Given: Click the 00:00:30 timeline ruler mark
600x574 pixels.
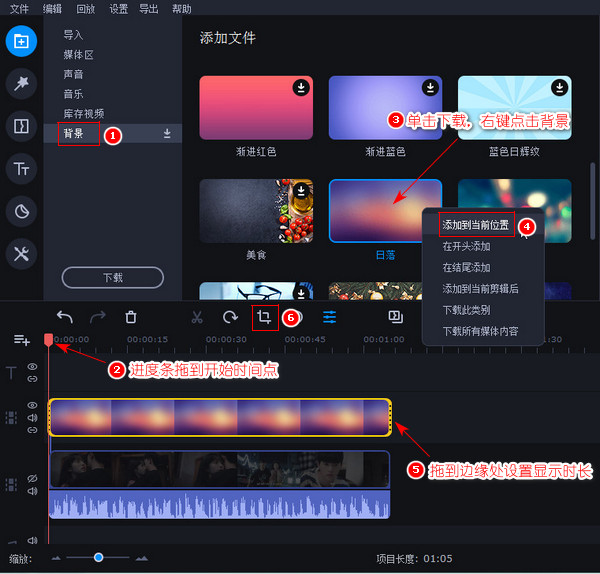Looking at the screenshot, I should coord(226,339).
